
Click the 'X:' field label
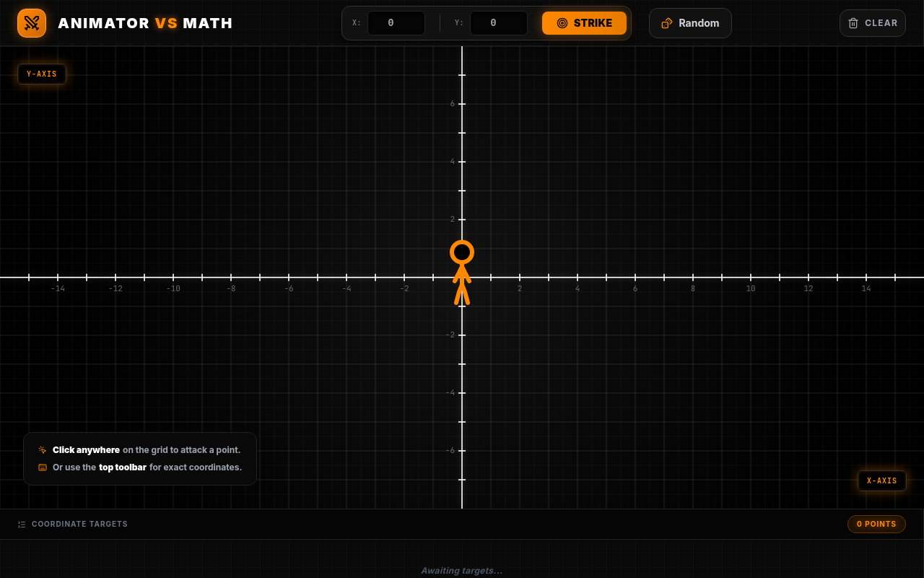(357, 23)
